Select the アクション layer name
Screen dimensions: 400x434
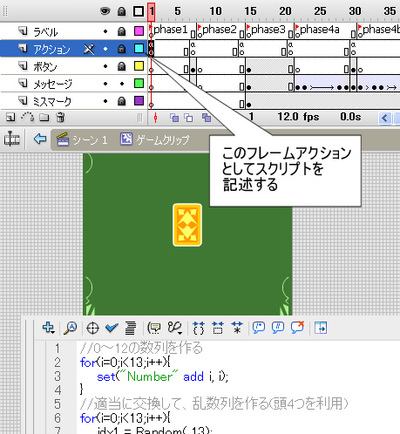[52, 50]
